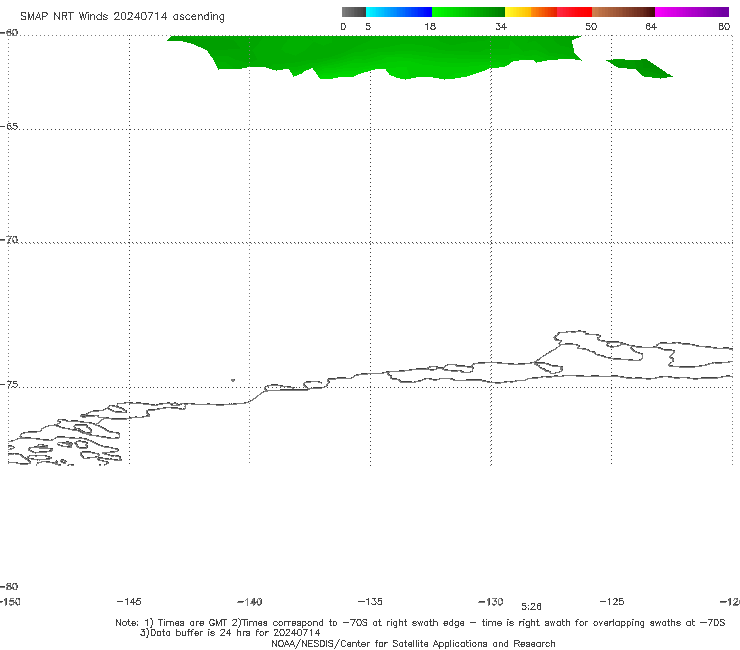Click the color bar label 18
The image size is (740, 650).
click(430, 27)
